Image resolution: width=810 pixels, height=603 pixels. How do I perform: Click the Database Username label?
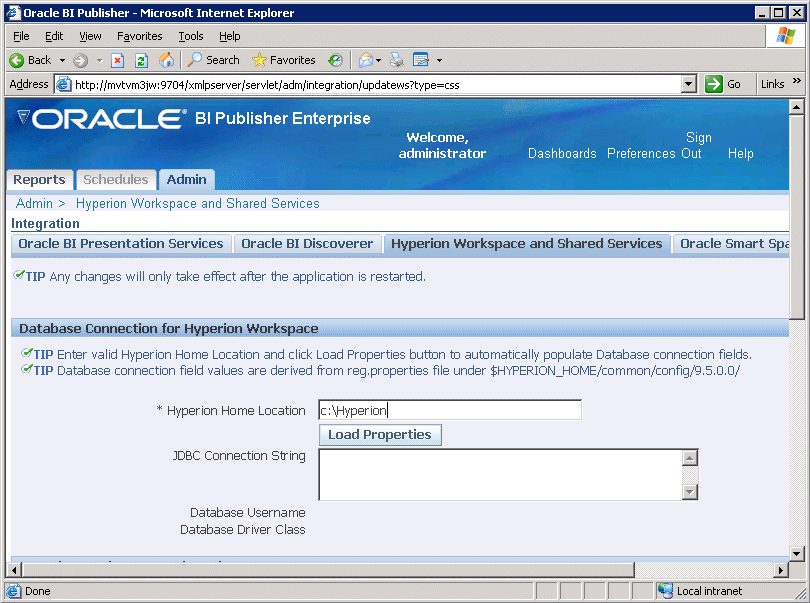pos(247,513)
